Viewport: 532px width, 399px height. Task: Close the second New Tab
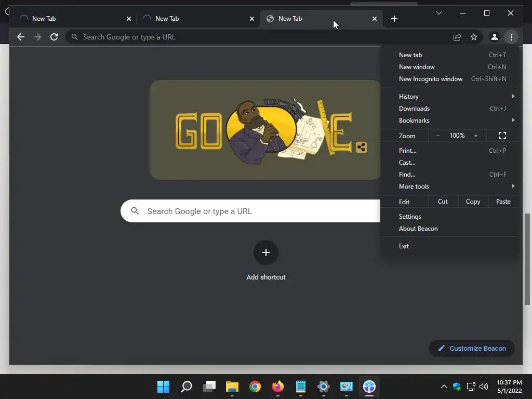pyautogui.click(x=252, y=19)
